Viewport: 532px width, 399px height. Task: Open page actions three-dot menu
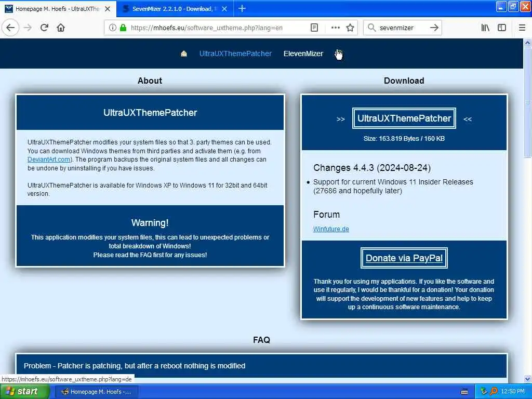[335, 28]
